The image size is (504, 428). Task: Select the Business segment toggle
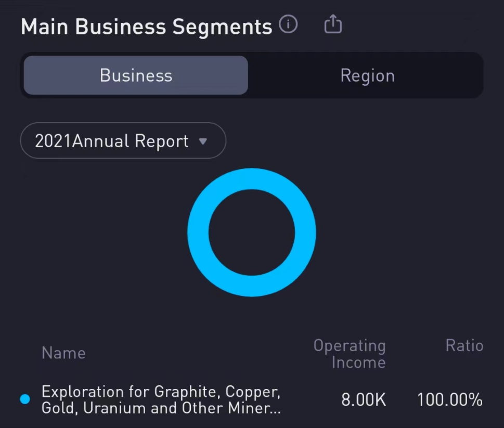136,75
